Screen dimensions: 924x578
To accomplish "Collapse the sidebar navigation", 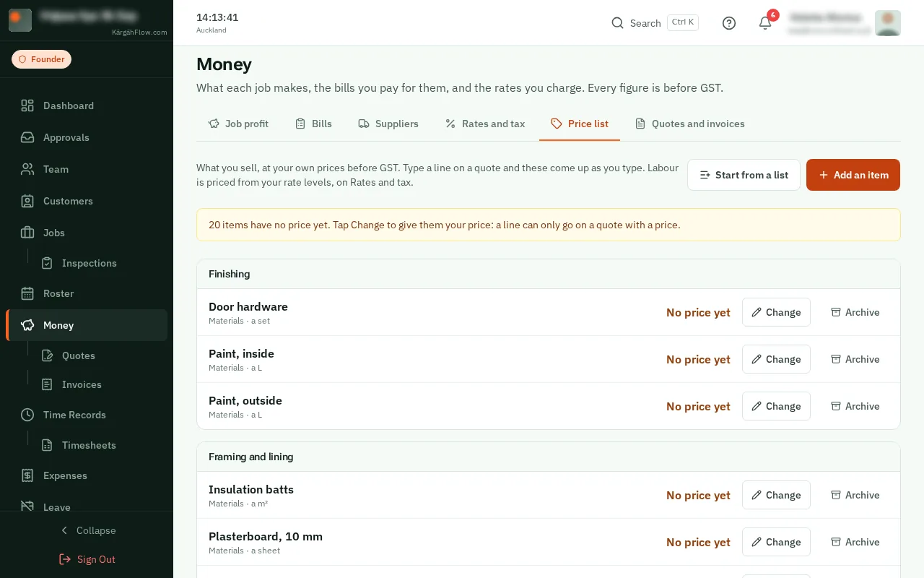I will [87, 530].
